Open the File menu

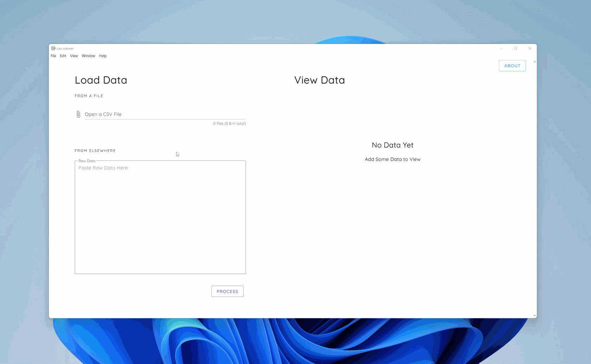click(x=53, y=56)
